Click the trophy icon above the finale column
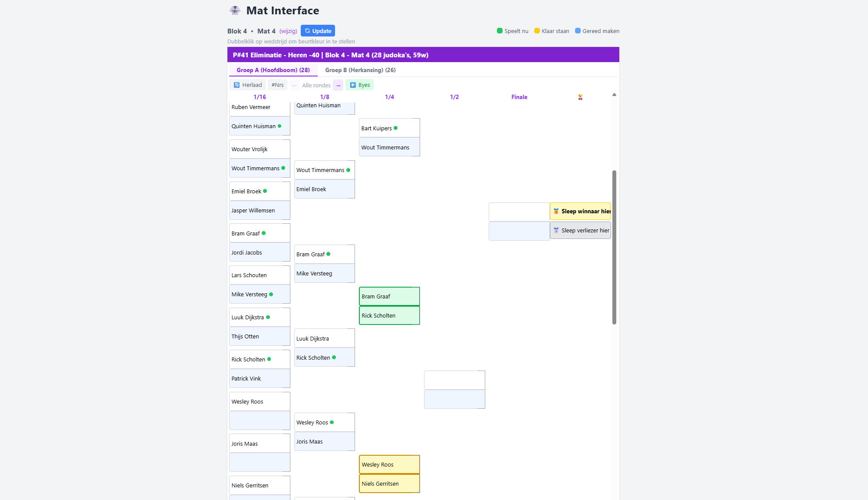Image resolution: width=868 pixels, height=500 pixels. point(580,96)
